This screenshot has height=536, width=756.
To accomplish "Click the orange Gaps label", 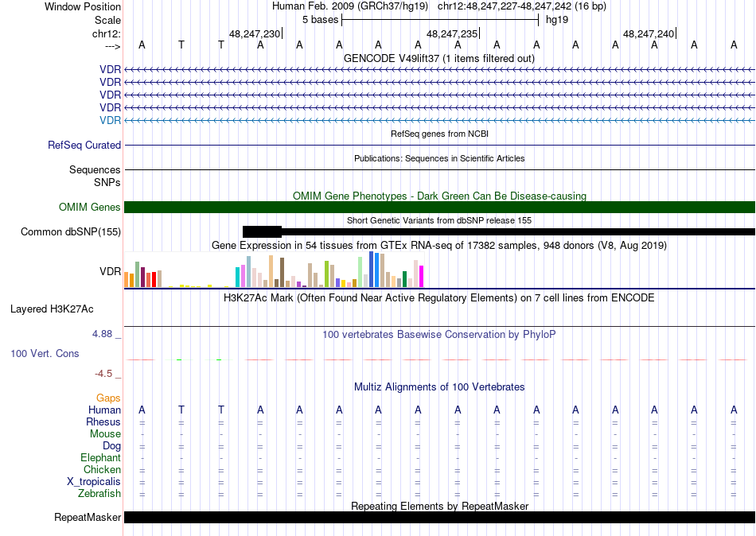I will click(108, 398).
